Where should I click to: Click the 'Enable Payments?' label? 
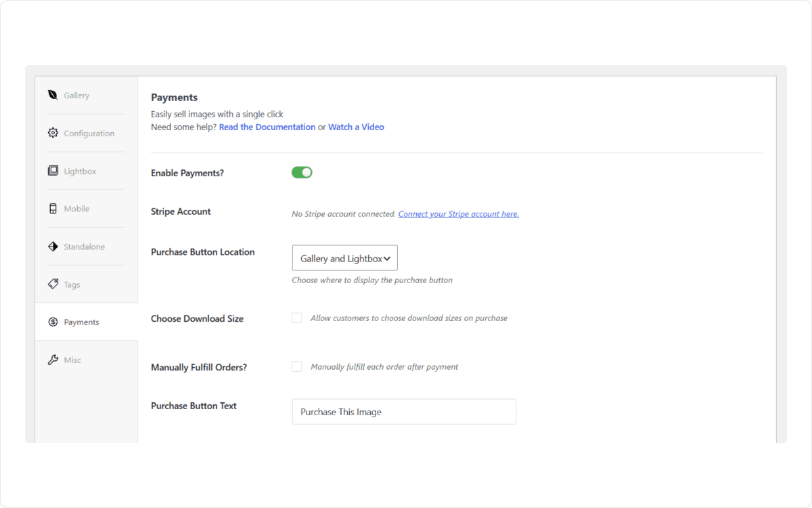tap(187, 173)
